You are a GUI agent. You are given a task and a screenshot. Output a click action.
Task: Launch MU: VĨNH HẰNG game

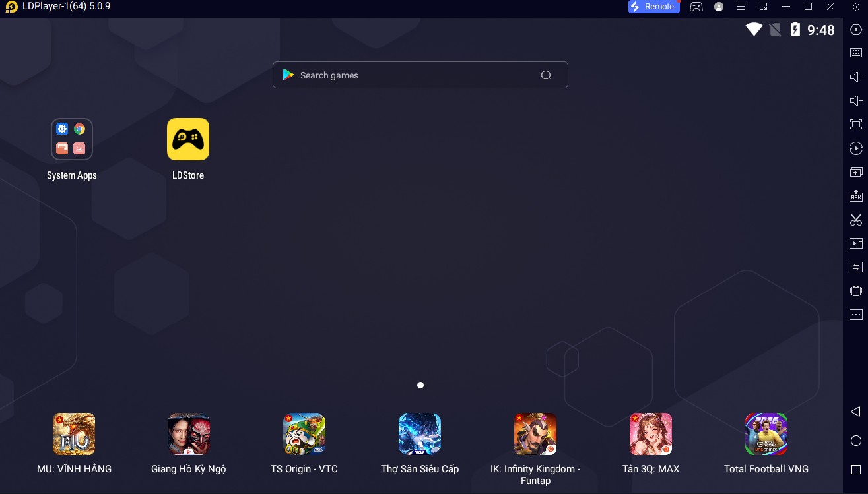tap(74, 434)
